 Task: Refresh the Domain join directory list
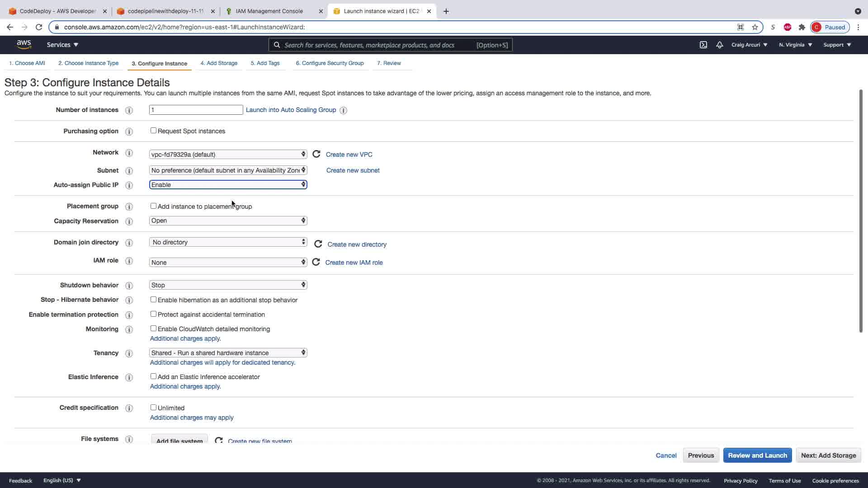pos(318,244)
